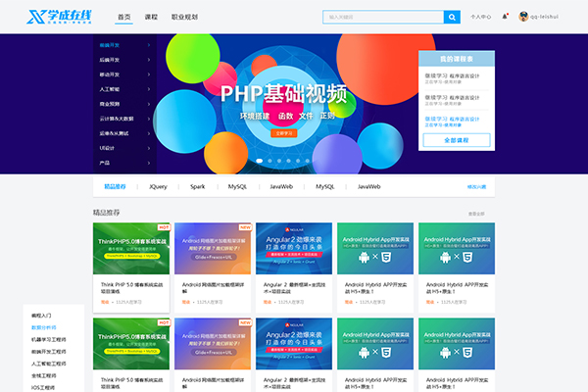This screenshot has height=392, width=588.
Task: Select 前端开发工程师 in the left sidebar
Action: pyautogui.click(x=48, y=352)
